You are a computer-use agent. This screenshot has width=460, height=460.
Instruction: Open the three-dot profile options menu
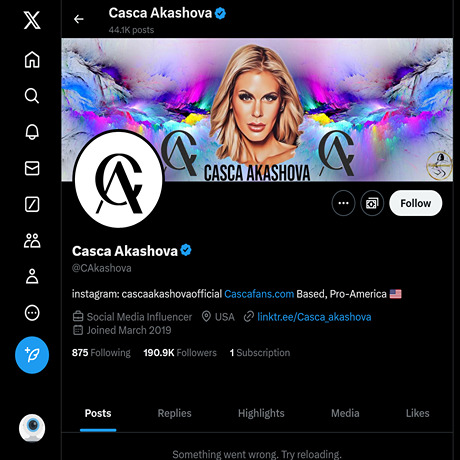(343, 203)
